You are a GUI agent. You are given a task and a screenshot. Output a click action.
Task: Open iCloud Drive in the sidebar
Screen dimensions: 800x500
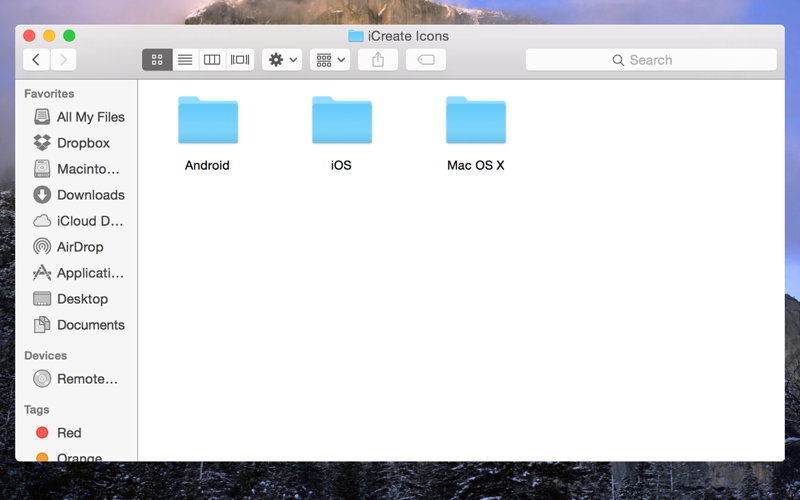[78, 221]
